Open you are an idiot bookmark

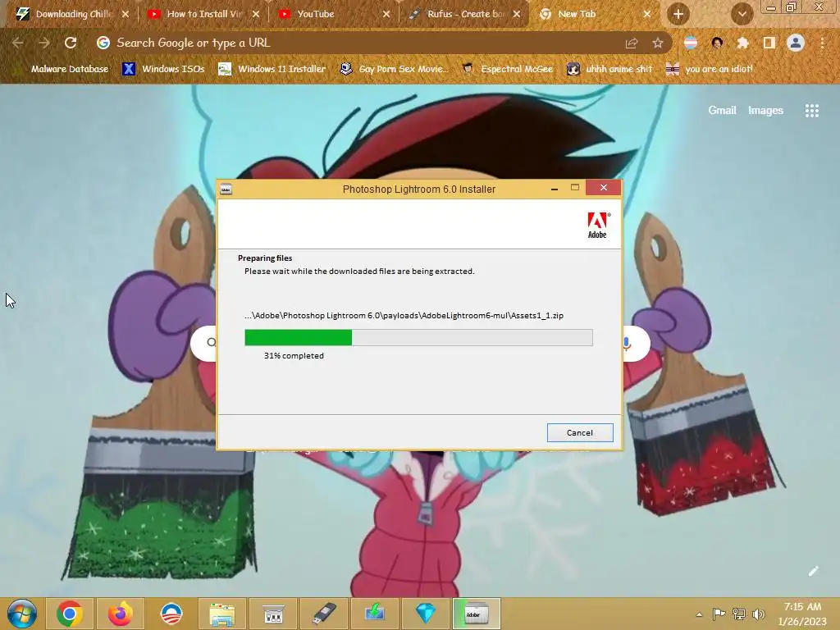(x=710, y=69)
